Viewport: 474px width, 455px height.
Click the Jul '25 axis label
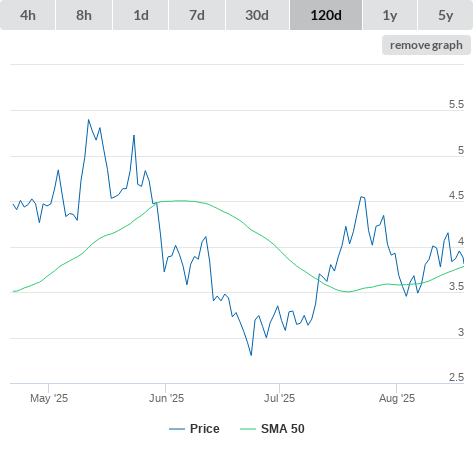click(x=279, y=398)
